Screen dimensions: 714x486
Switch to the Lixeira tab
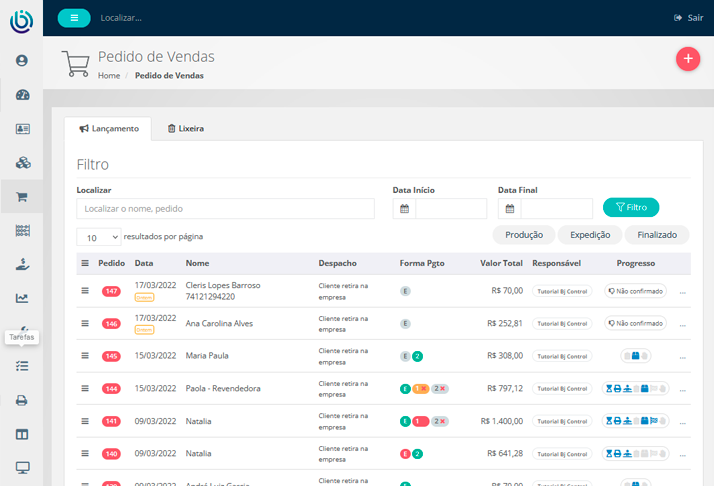[x=186, y=129]
